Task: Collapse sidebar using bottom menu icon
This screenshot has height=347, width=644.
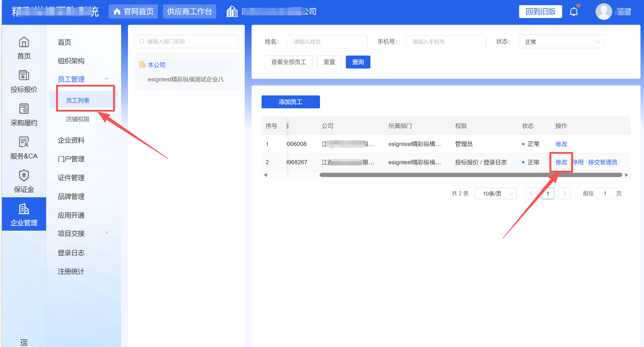Action: point(24,342)
